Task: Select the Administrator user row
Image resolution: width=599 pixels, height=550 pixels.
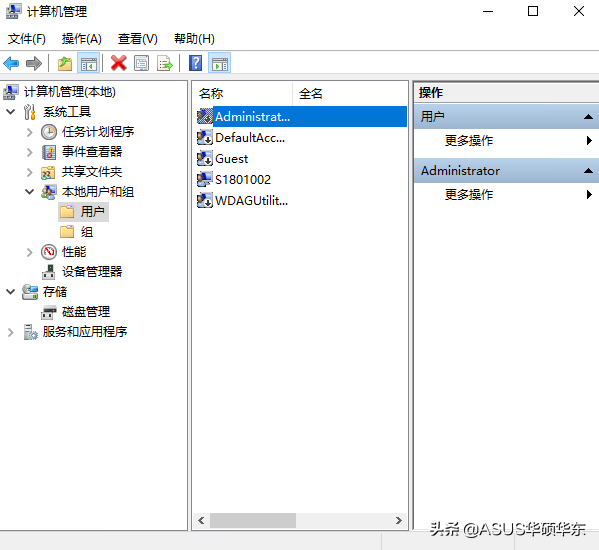Action: tap(301, 116)
